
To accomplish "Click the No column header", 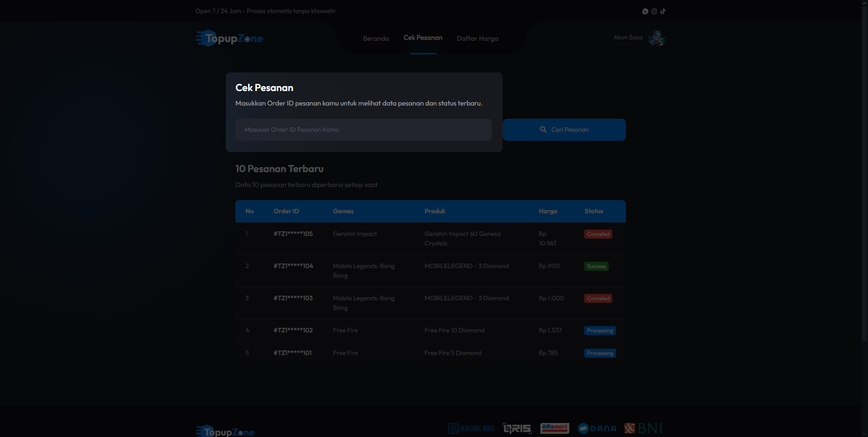I will tap(249, 211).
